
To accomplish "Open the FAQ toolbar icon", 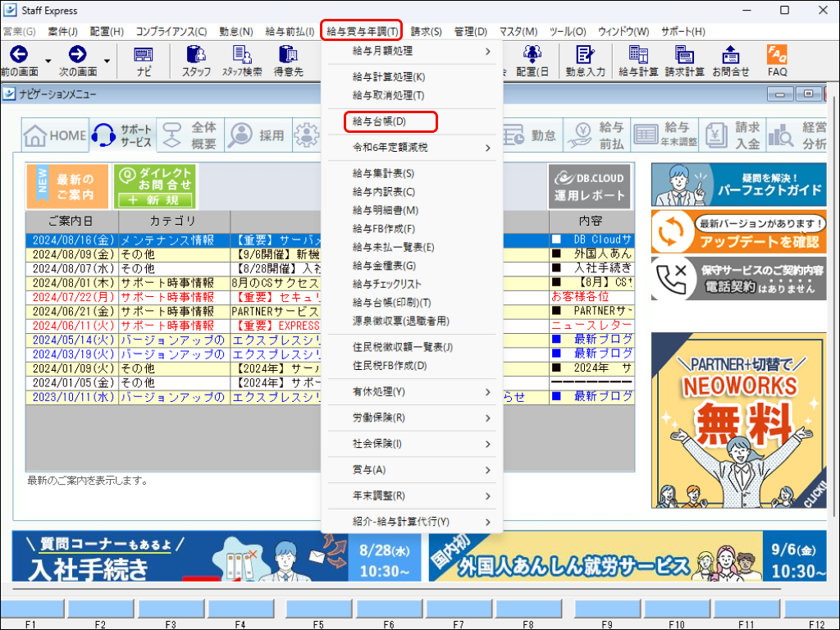I will point(777,61).
